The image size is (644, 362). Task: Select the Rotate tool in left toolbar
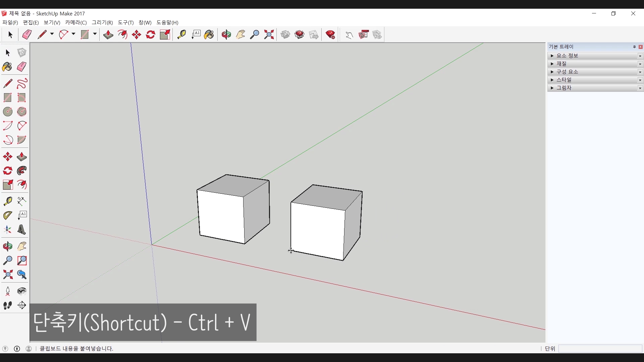tap(8, 171)
